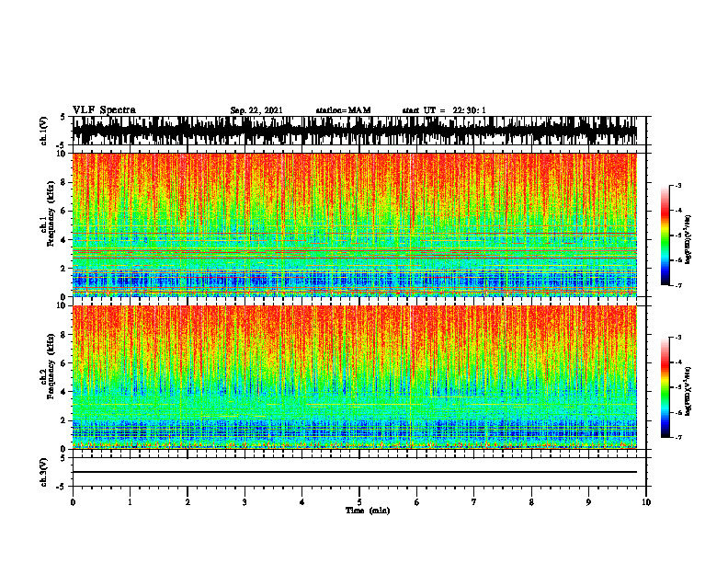This screenshot has width=728, height=563.
Task: Click the "6" kHz tick on ch.2 frequency axis
Action: (x=64, y=363)
